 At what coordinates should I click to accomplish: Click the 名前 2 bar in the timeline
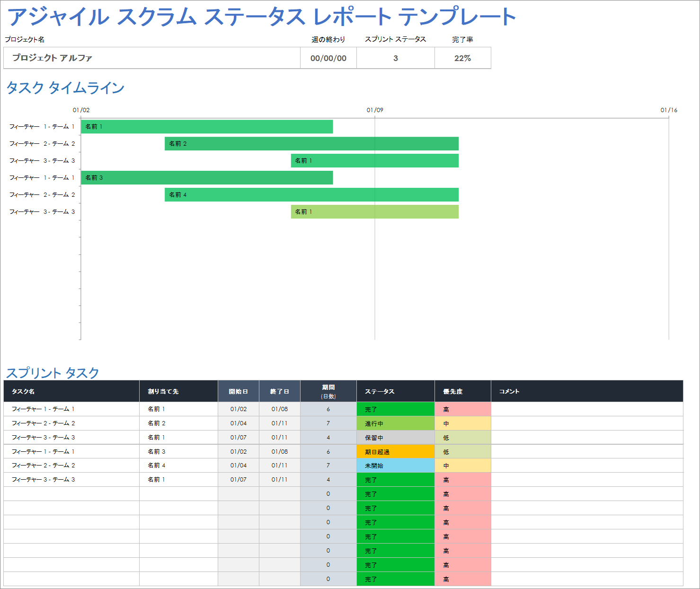point(311,143)
